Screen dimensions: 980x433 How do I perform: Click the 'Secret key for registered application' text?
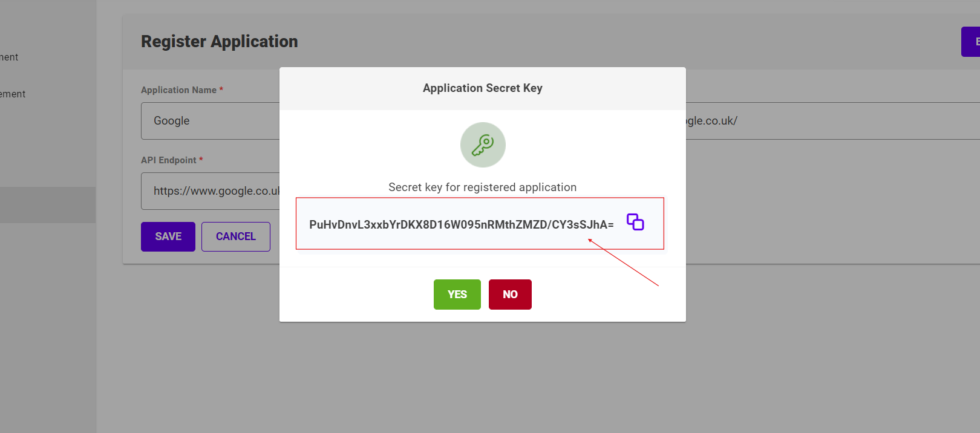tap(483, 187)
